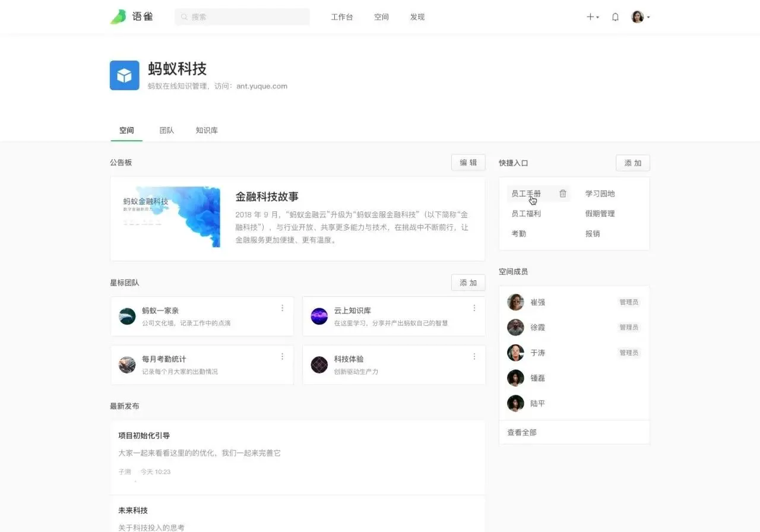Viewport: 760px width, 532px height.
Task: Click the Yuque green bird logo
Action: point(118,17)
